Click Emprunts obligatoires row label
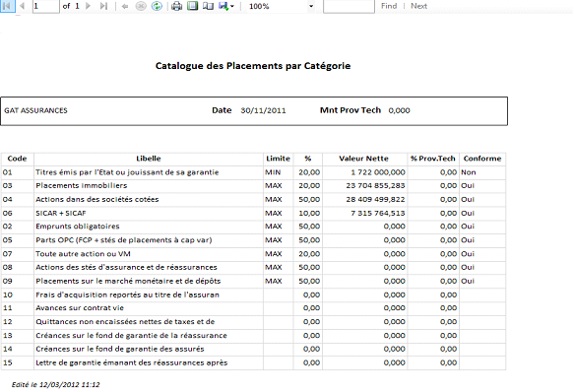Viewport: 574px width, 392px height. (x=77, y=227)
